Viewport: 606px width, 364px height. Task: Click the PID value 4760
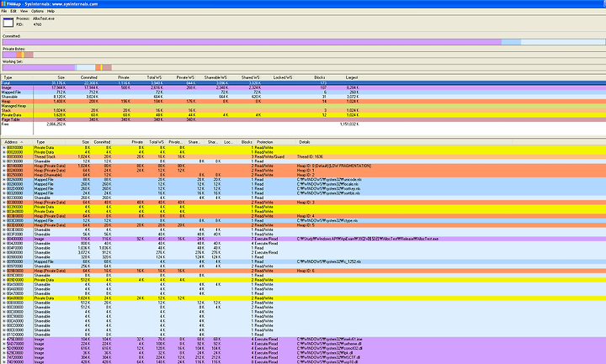pyautogui.click(x=37, y=24)
